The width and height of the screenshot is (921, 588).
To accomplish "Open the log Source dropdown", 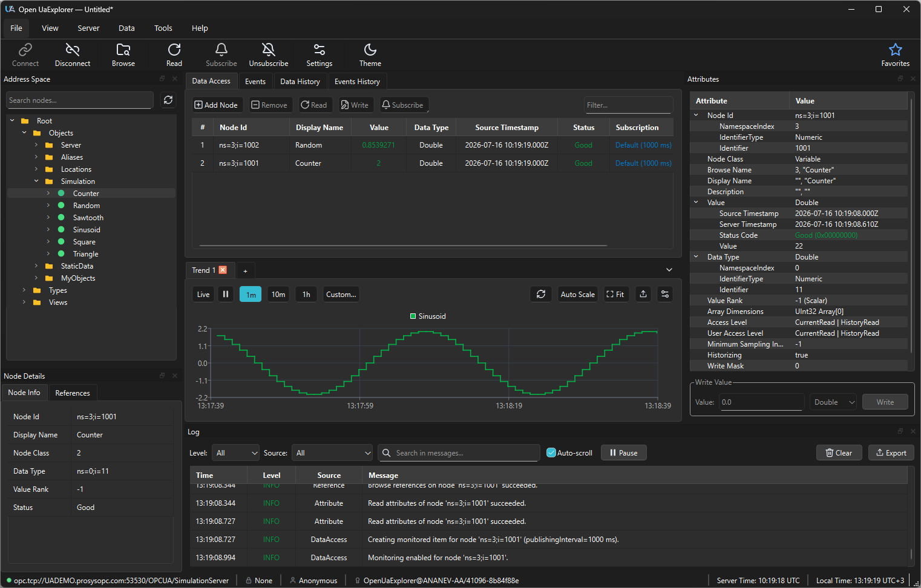I will 333,452.
